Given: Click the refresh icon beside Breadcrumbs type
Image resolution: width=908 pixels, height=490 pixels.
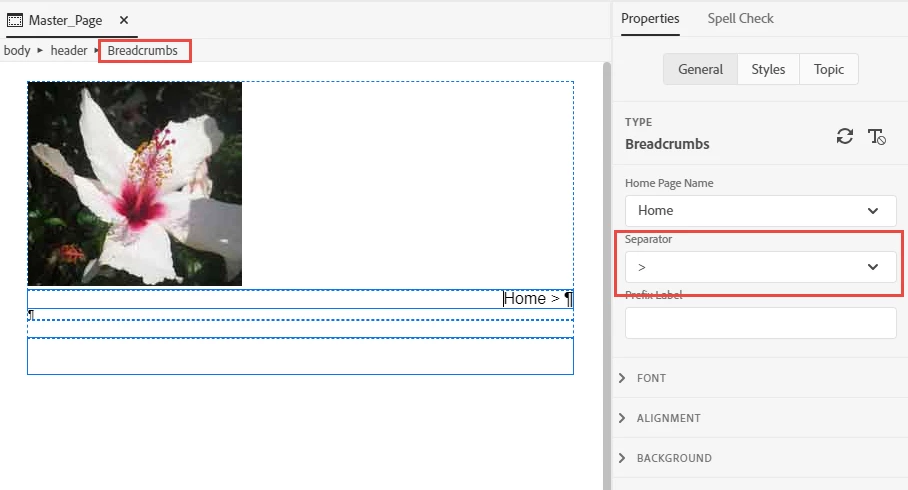Looking at the screenshot, I should point(844,136).
